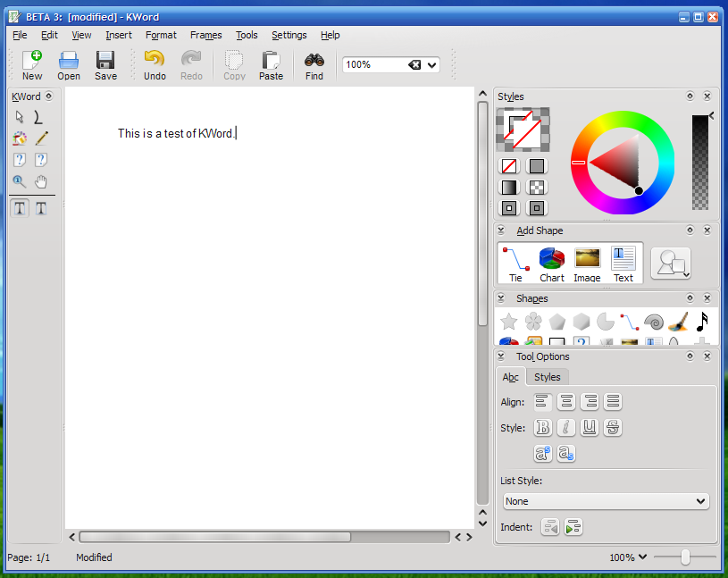
Task: Clear the zoom field with the clear button
Action: pos(414,65)
